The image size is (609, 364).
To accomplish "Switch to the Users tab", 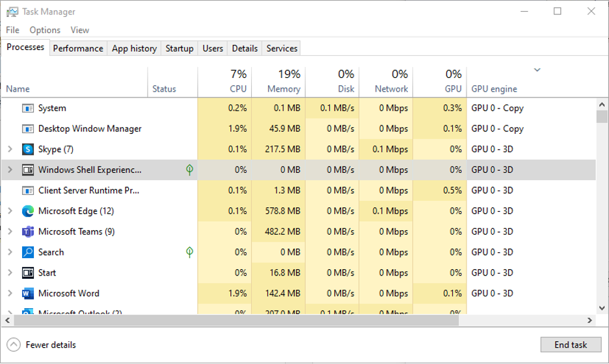I will pos(213,48).
